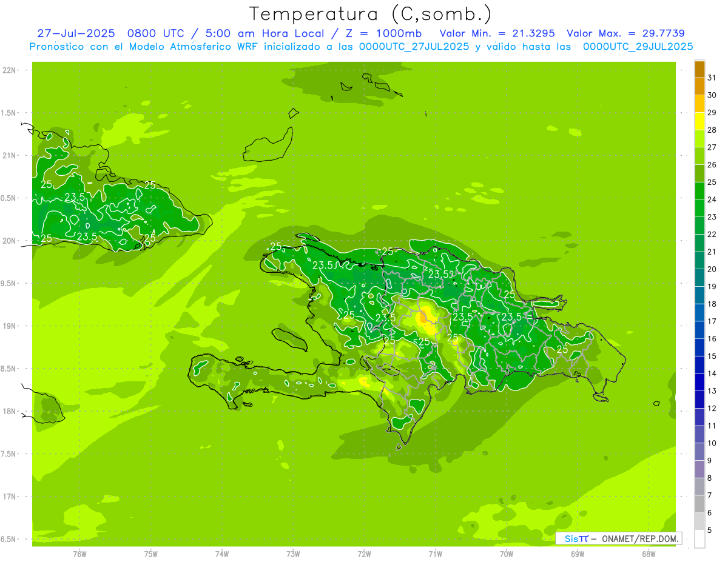Click the 17N latitude axis label
Screen dimensions: 728x562
[9, 497]
